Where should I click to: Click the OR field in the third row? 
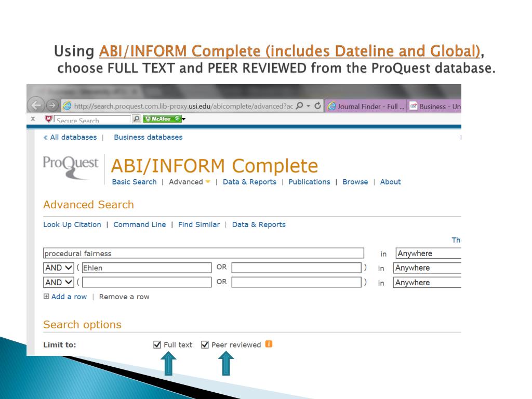[x=297, y=282]
